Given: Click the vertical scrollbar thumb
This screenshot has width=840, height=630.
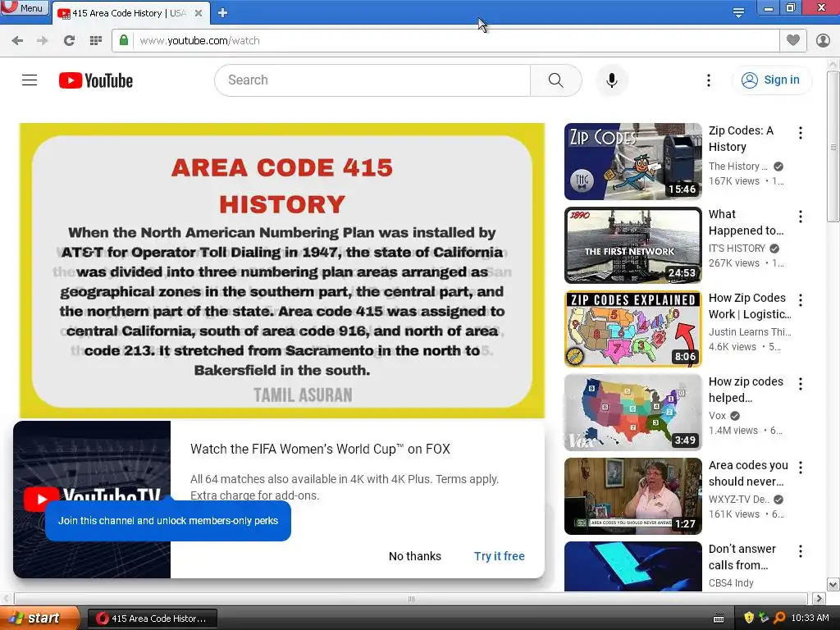Looking at the screenshot, I should pyautogui.click(x=833, y=147).
